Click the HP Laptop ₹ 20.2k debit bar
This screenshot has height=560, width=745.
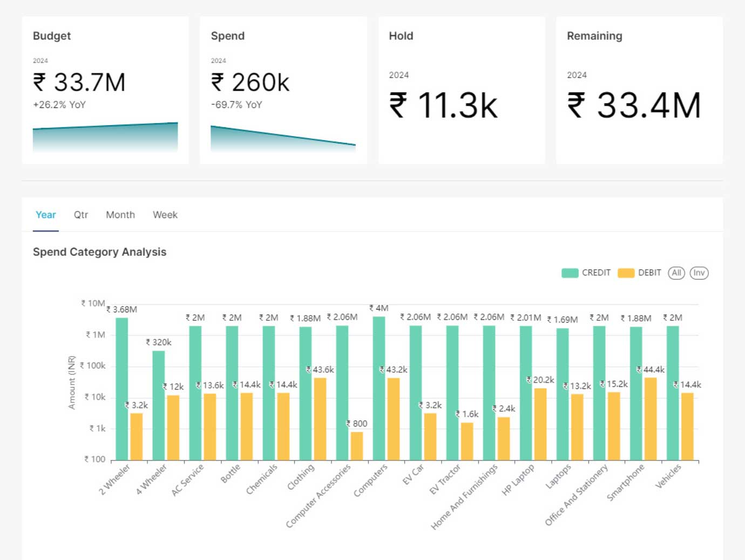[x=540, y=424]
